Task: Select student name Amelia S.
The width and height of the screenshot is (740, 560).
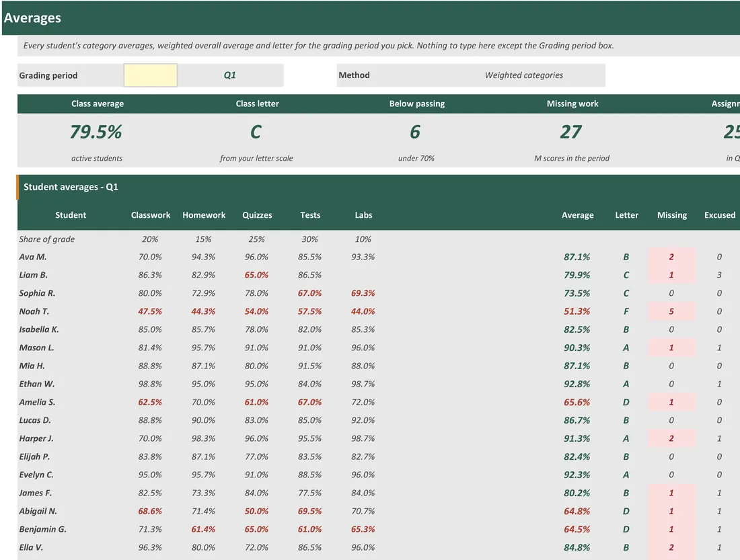Action: click(x=37, y=403)
